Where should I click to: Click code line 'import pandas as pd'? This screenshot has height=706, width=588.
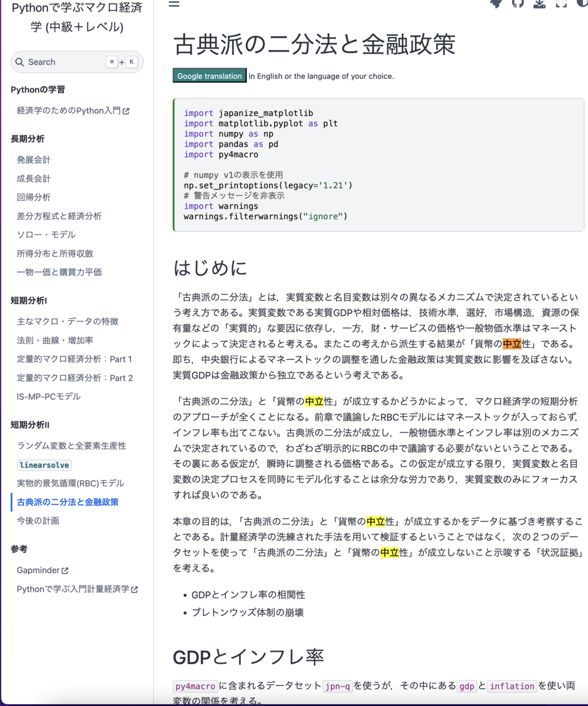(231, 144)
